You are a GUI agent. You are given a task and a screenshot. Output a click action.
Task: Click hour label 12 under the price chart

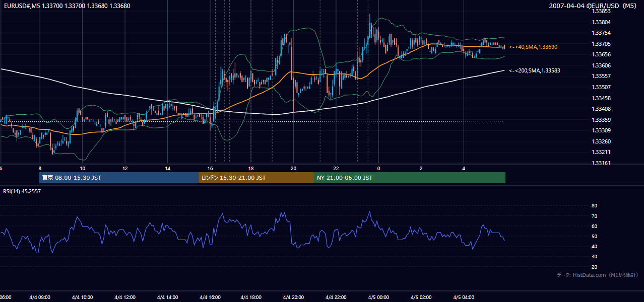coord(125,169)
